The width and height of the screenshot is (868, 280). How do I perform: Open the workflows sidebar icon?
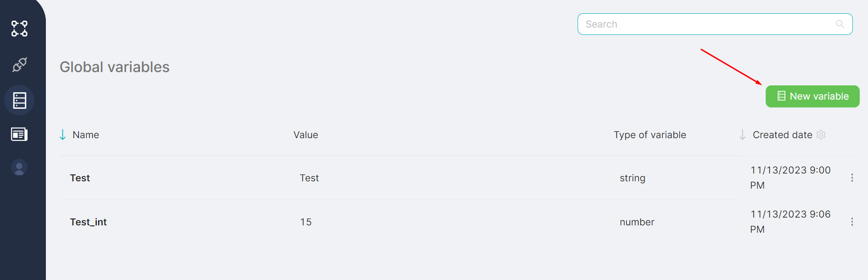coord(19,28)
